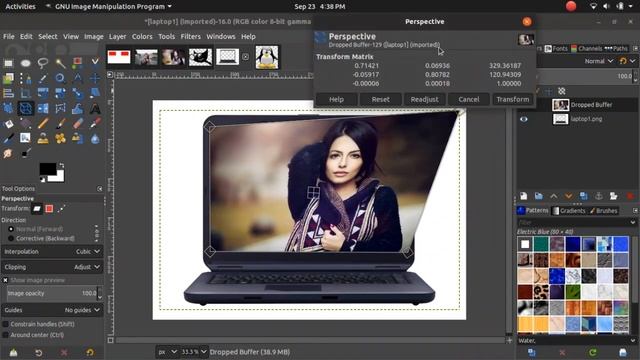
Task: Select the highlighted Perspective tool in toolbox
Action: (x=25, y=109)
